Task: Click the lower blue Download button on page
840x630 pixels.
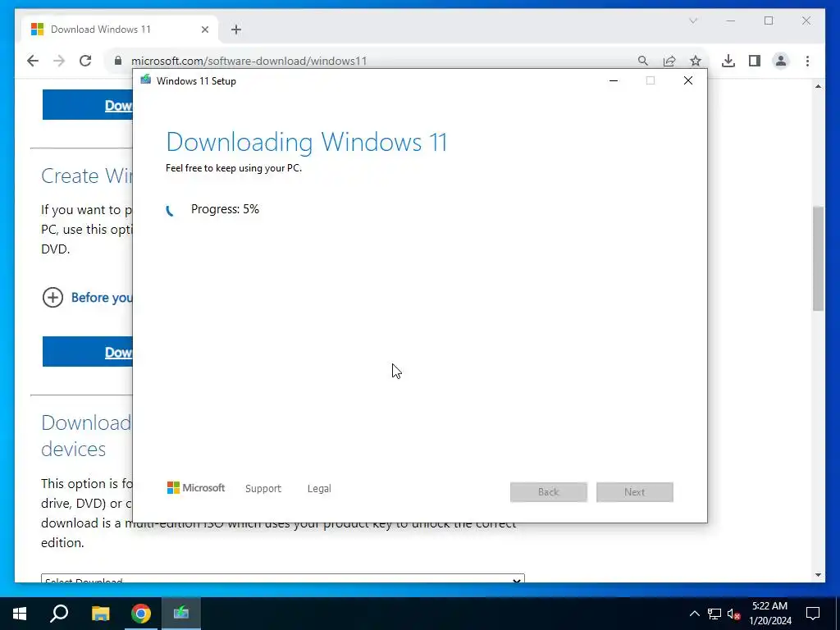Action: (x=87, y=352)
